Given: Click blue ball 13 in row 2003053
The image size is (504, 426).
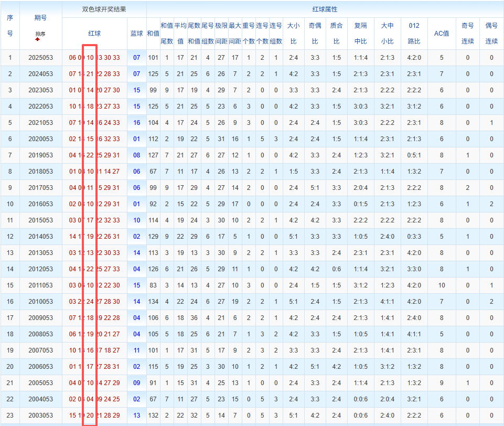Looking at the screenshot, I should tap(136, 416).
